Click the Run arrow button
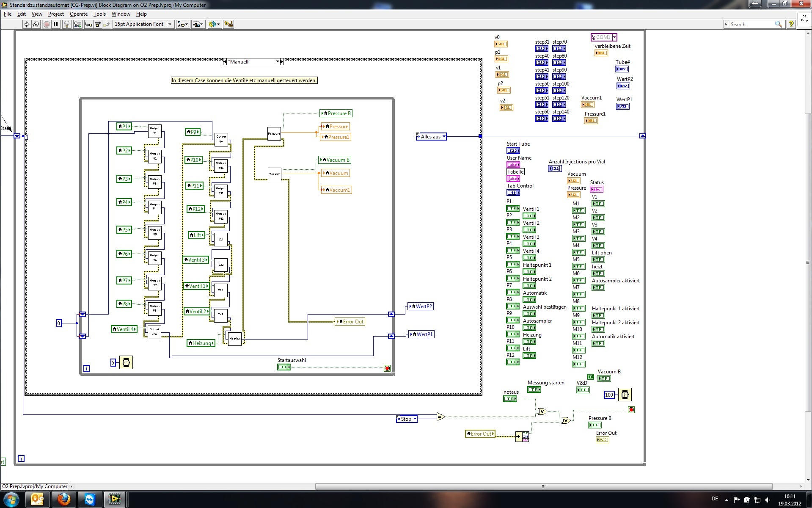812x508 pixels. [27, 25]
